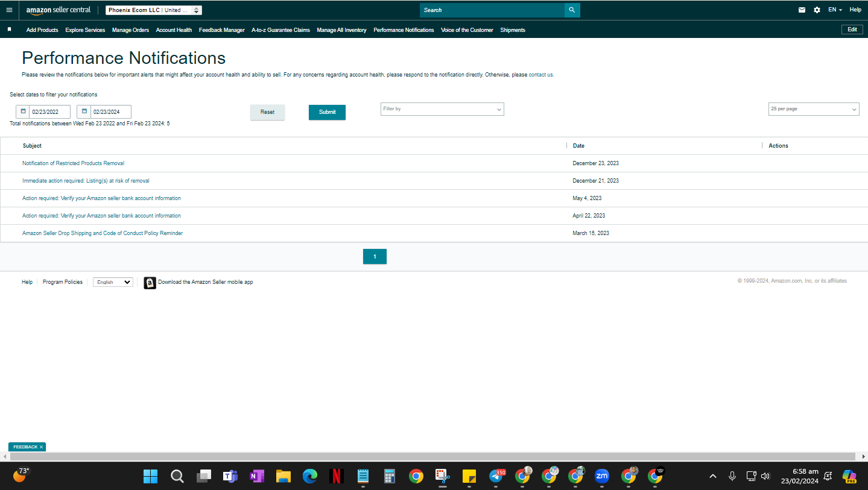Click the page 1 pagination button
Viewport: 868px width, 490px height.
point(375,257)
